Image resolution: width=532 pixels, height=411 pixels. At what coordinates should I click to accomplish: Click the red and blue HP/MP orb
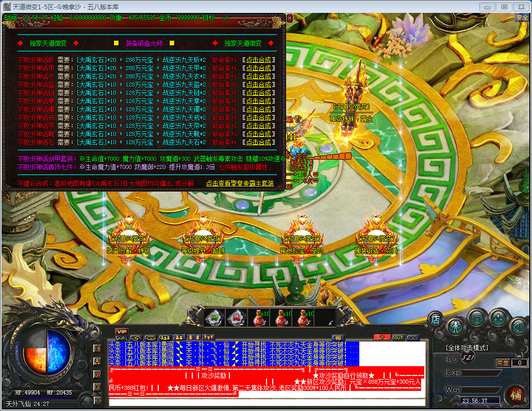[47, 352]
